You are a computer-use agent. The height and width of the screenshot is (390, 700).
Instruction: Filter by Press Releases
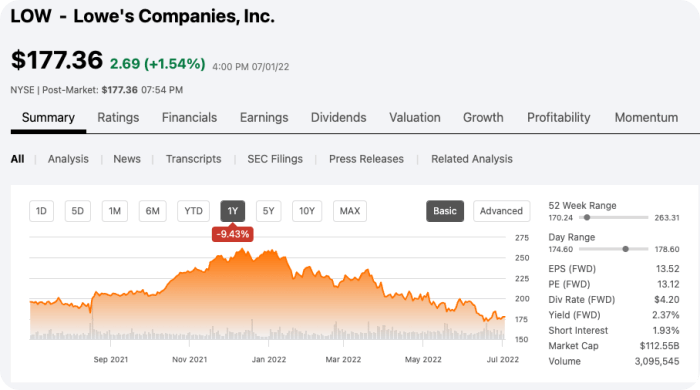366,159
